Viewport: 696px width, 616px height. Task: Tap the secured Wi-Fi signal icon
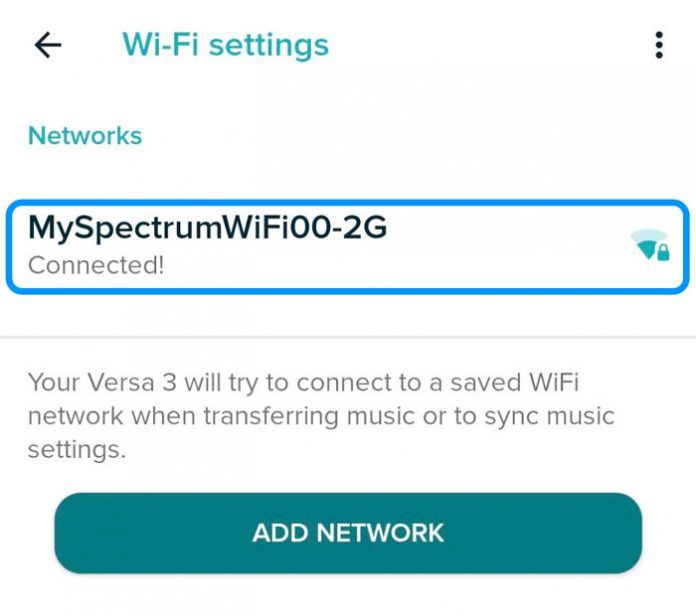click(x=649, y=244)
